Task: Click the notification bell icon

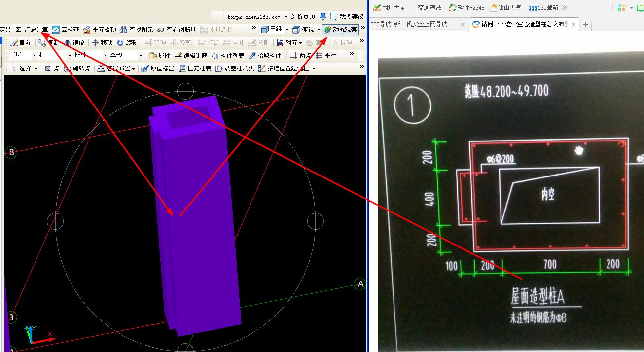Action: click(323, 17)
